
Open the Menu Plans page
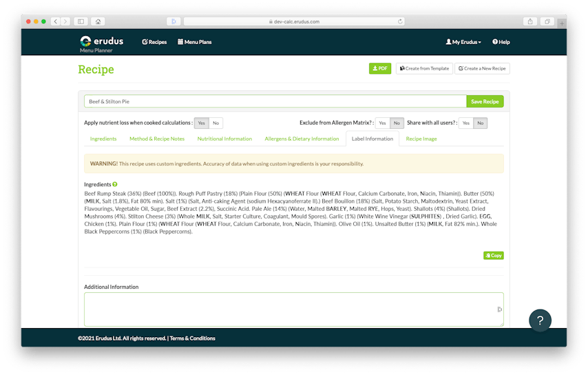(x=195, y=42)
